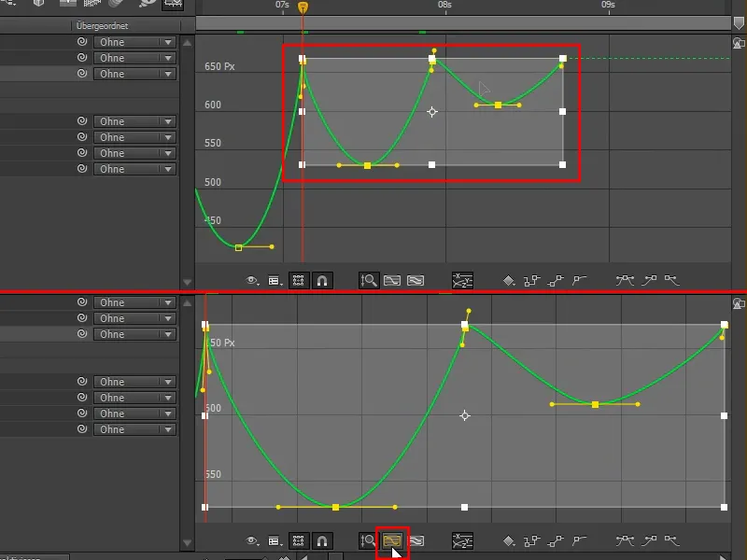Click the highlighted Fit Selection to View button in lower editor

point(392,541)
